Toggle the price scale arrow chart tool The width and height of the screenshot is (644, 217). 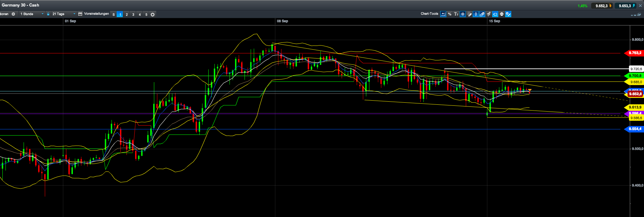click(443, 14)
